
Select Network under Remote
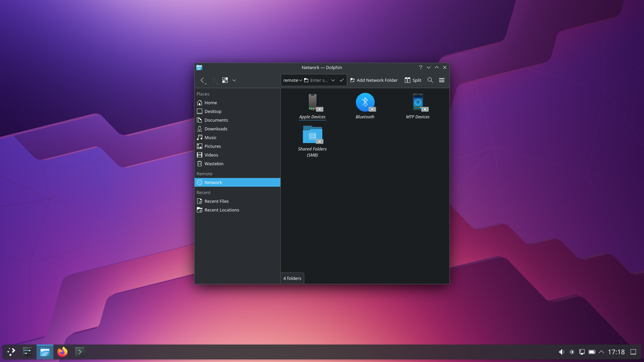(x=237, y=182)
